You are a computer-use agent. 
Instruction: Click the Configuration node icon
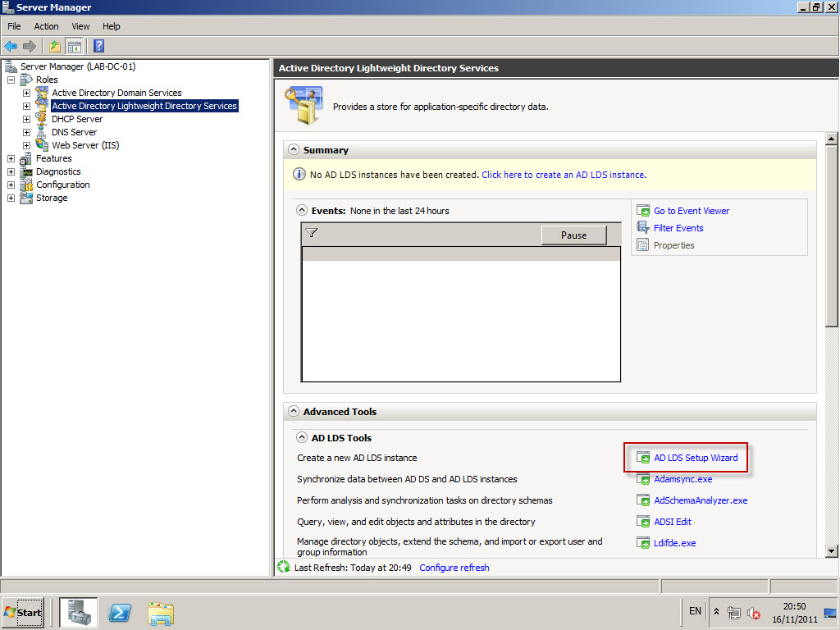pos(26,185)
